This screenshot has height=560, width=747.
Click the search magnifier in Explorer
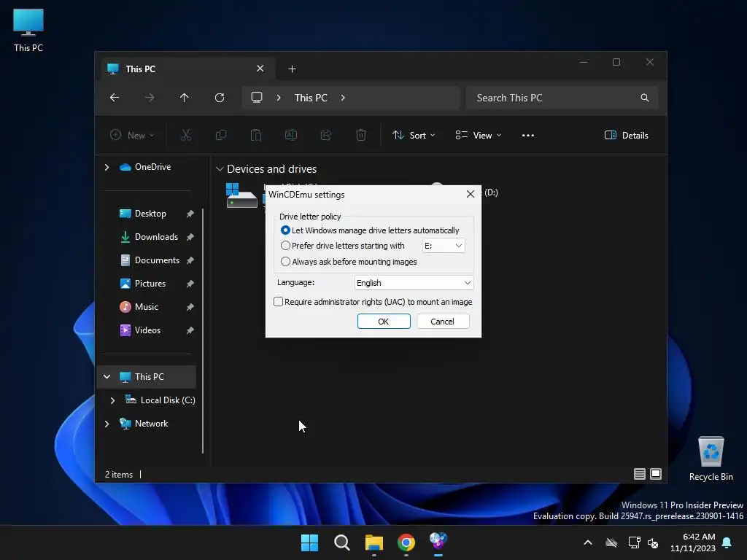coord(645,98)
